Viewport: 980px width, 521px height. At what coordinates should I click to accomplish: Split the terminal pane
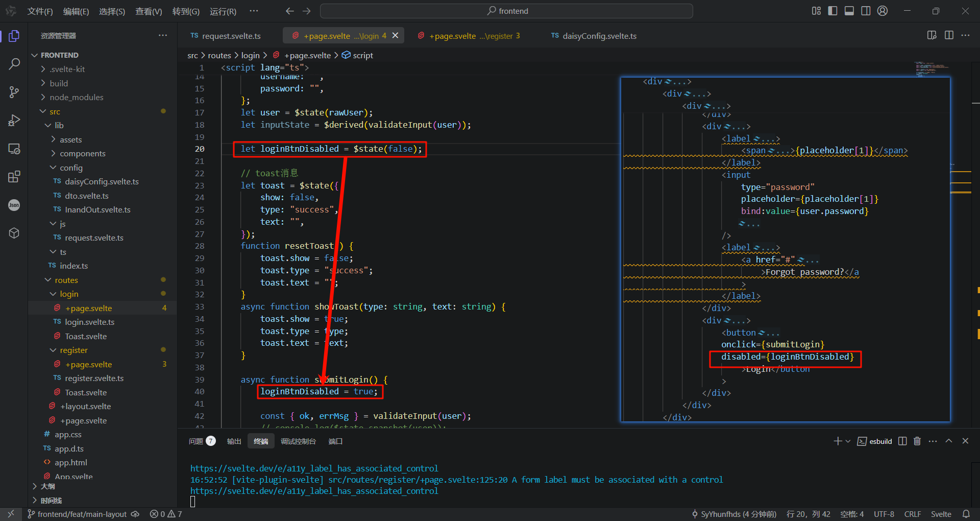(x=902, y=441)
